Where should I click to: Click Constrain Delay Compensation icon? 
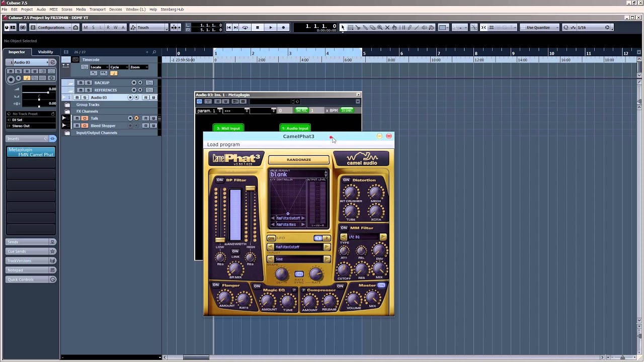pos(23,28)
